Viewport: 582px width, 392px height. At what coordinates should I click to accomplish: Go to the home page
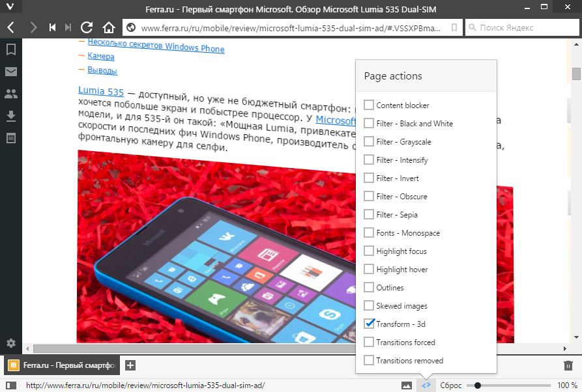[x=109, y=27]
